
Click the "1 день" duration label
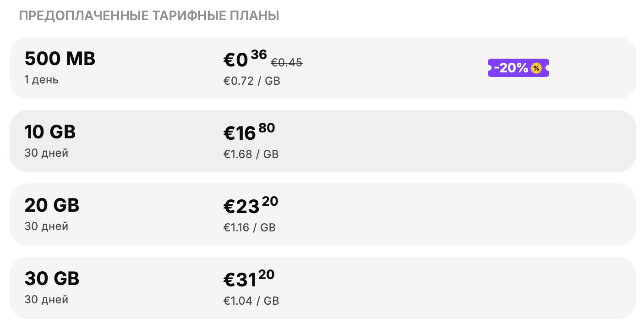41,80
